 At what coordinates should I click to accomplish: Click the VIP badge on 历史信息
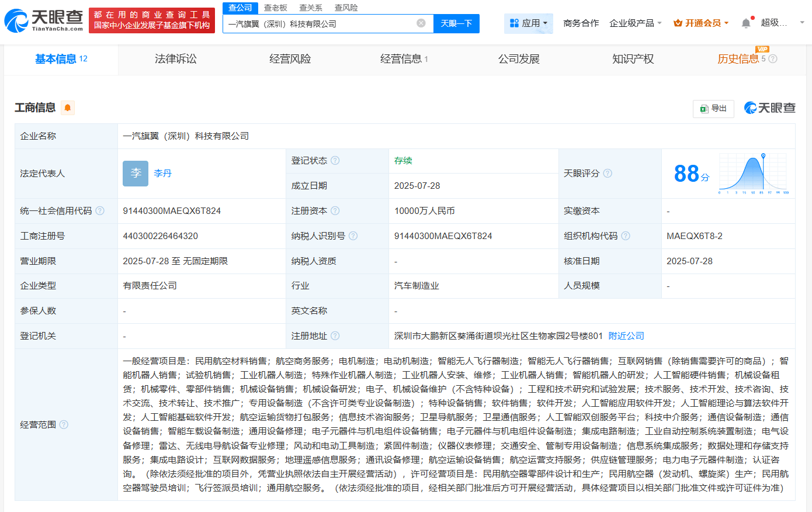click(x=762, y=50)
